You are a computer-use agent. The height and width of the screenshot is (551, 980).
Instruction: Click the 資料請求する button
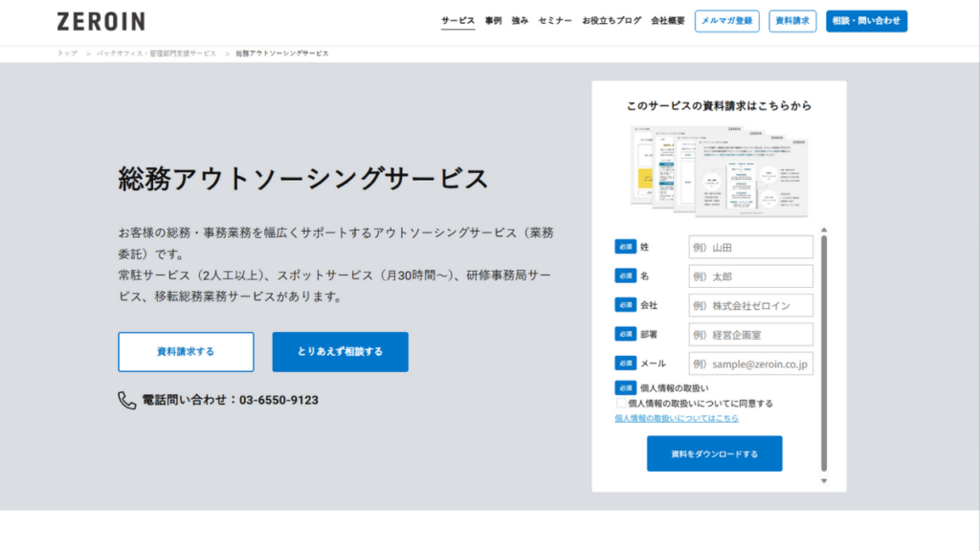tap(185, 352)
